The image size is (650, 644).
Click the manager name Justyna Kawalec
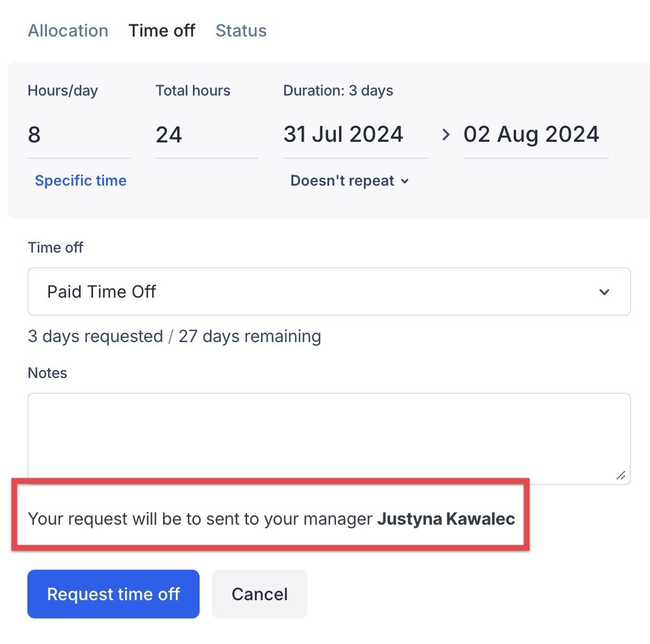pos(446,519)
